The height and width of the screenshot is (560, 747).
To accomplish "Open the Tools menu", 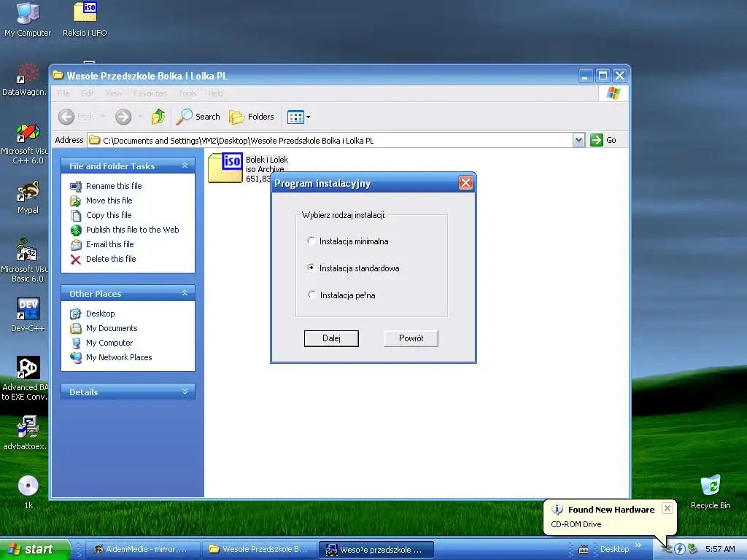I will point(187,93).
